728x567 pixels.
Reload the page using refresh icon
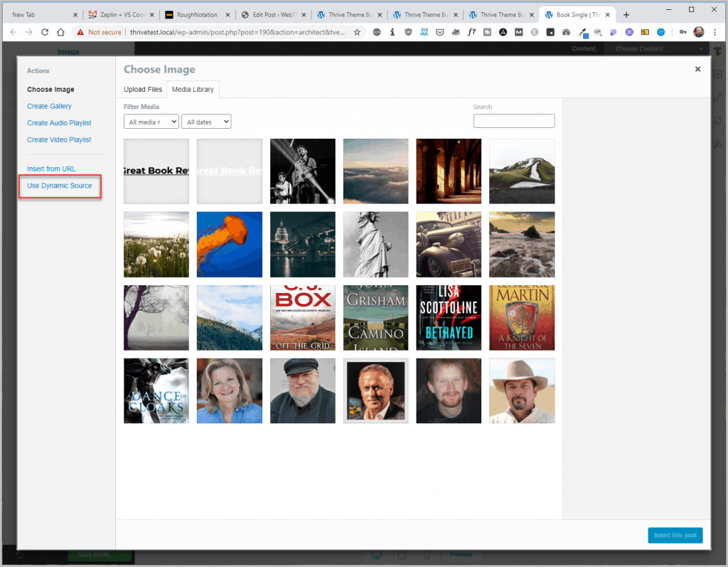(45, 32)
